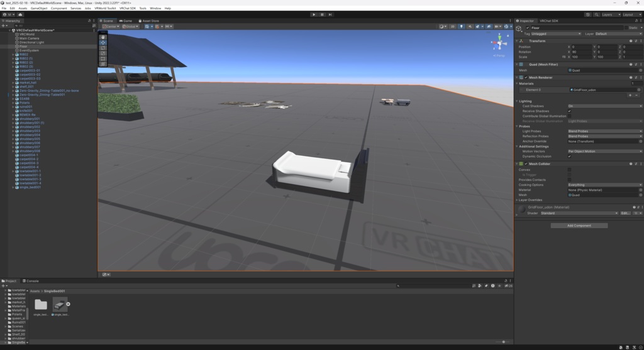Open Transform component help icon

tap(631, 41)
